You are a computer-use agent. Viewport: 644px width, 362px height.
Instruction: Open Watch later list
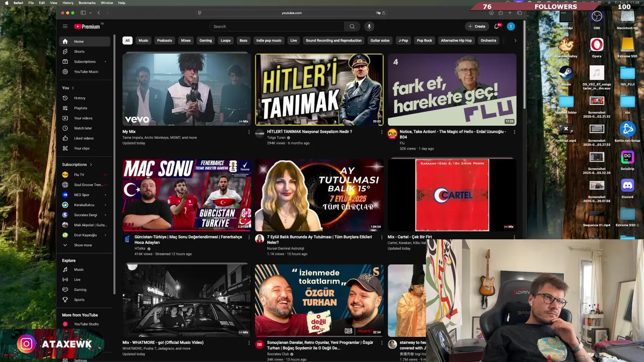[85, 128]
